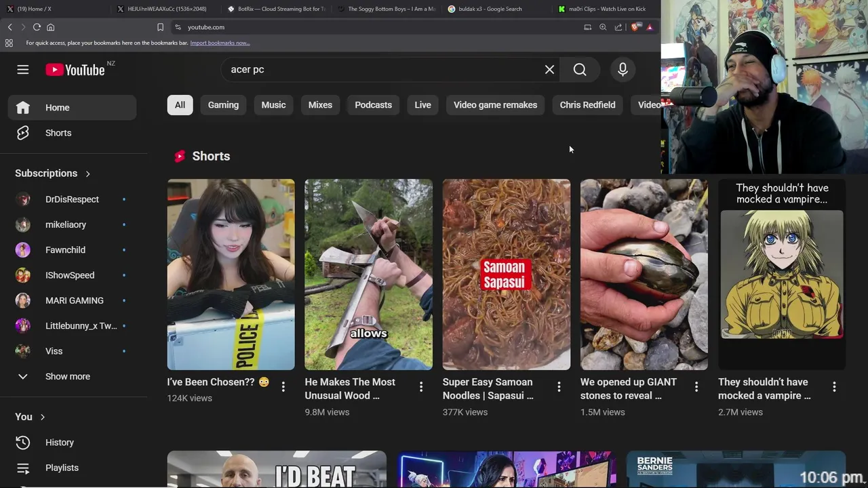Viewport: 868px width, 488px height.
Task: Select the Video game remakes chip
Action: click(x=495, y=105)
